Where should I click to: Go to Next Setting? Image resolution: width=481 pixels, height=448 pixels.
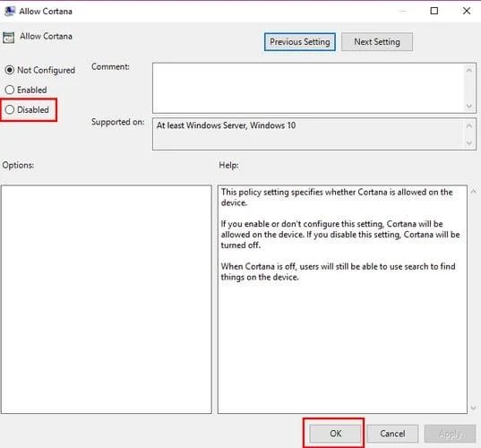point(377,42)
